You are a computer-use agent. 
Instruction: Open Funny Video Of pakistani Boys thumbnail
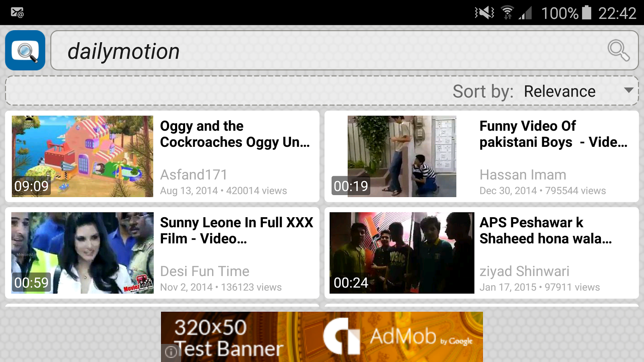click(402, 156)
